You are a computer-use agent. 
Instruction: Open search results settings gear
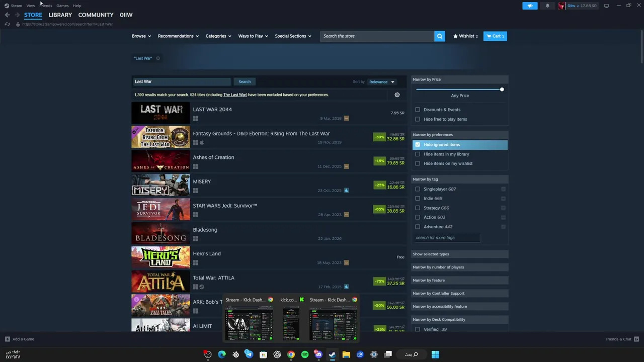point(397,95)
